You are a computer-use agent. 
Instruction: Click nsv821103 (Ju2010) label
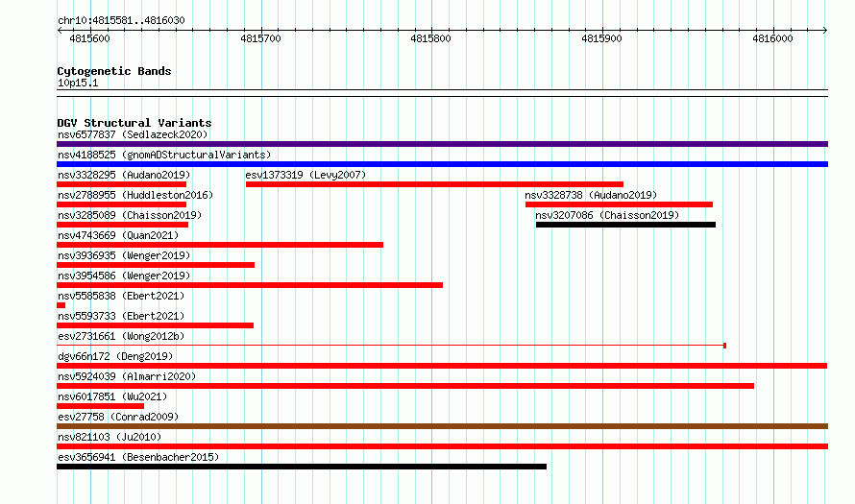pyautogui.click(x=110, y=437)
